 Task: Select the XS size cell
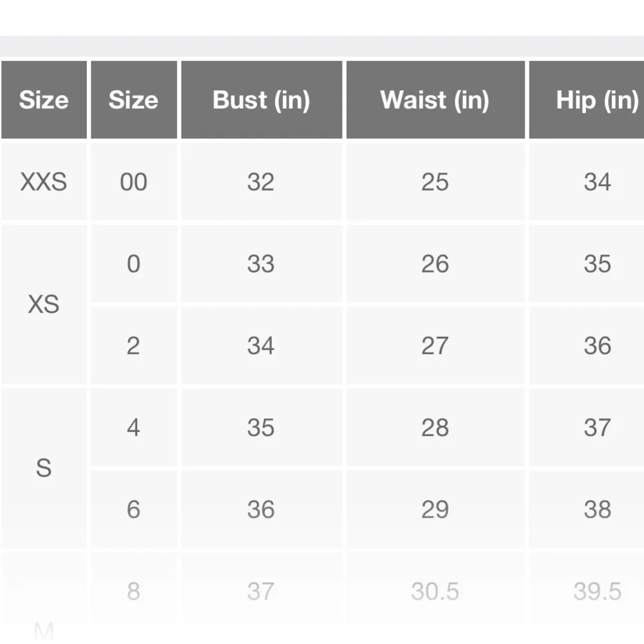point(43,304)
